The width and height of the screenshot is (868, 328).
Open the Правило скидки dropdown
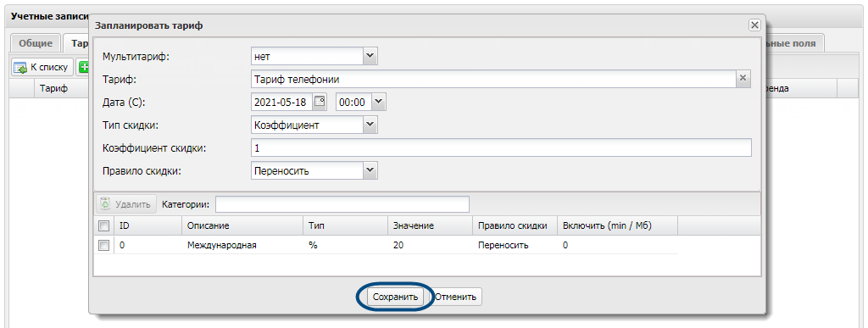(x=370, y=171)
